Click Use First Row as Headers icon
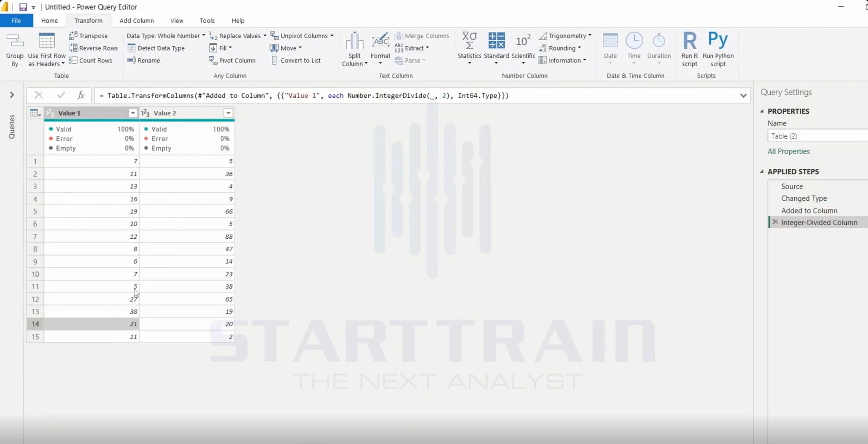The image size is (868, 444). coord(47,41)
